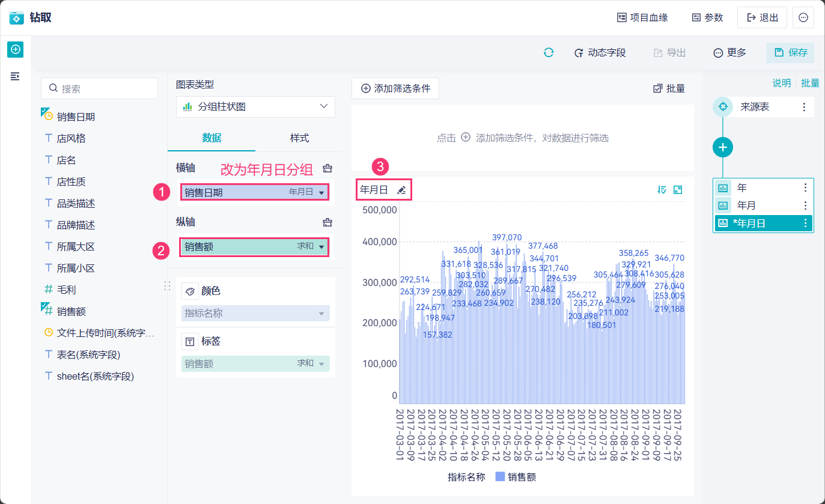Open the 图表类型 dropdown
The image size is (825, 504).
(x=255, y=106)
